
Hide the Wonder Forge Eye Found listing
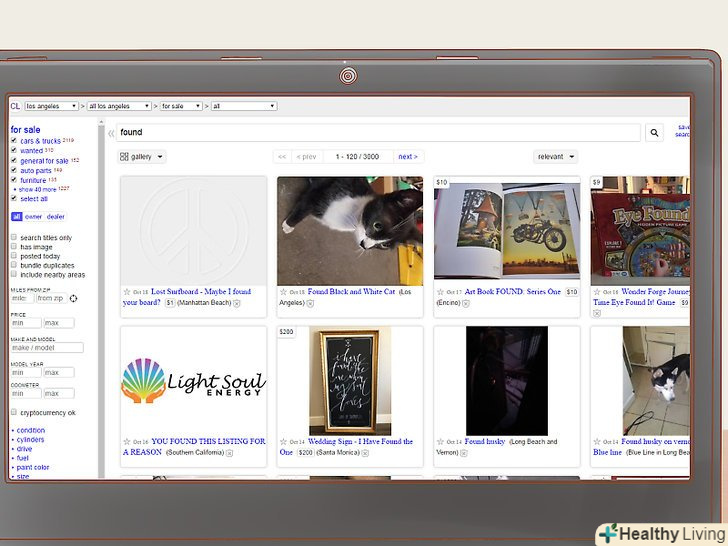597,313
